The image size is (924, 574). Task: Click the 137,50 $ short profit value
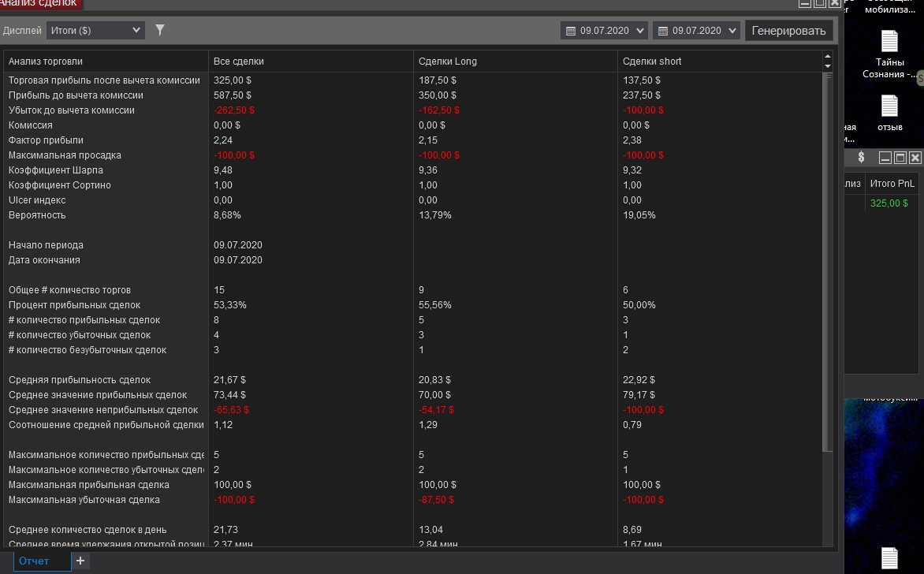[x=642, y=80]
